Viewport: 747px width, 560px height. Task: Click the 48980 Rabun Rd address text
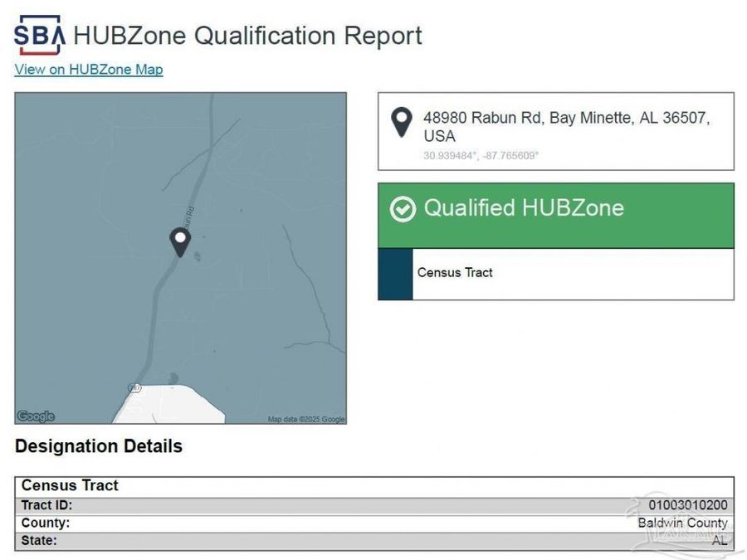(566, 127)
